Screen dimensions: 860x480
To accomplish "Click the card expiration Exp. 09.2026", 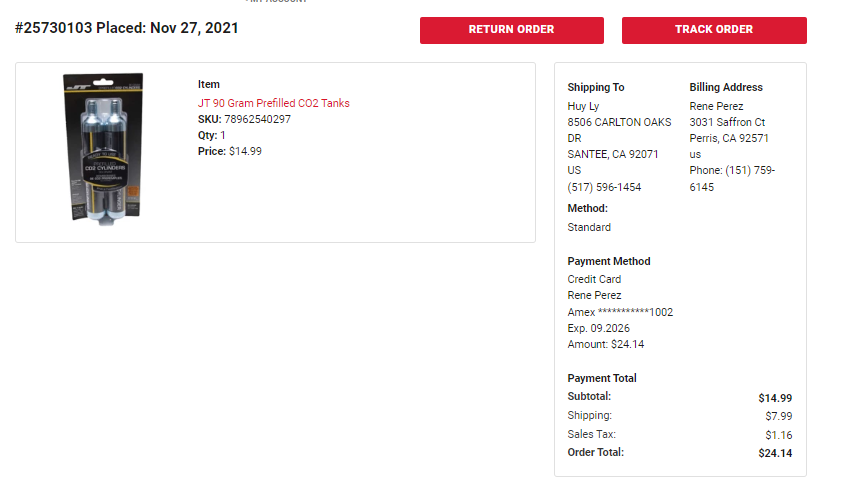I will click(x=598, y=328).
